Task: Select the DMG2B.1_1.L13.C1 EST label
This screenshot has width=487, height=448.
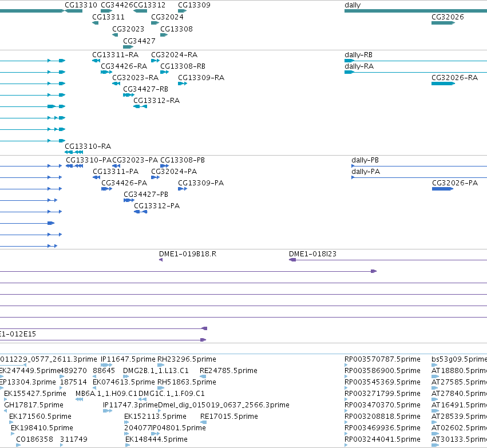Action: (156, 370)
